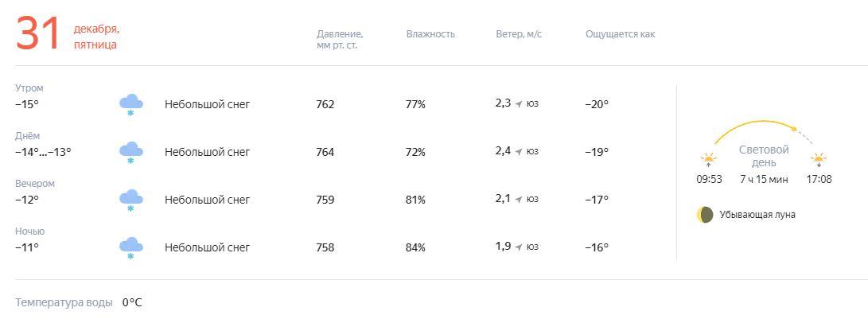
Task: Click the 'Влажность' column header
Action: [x=430, y=34]
